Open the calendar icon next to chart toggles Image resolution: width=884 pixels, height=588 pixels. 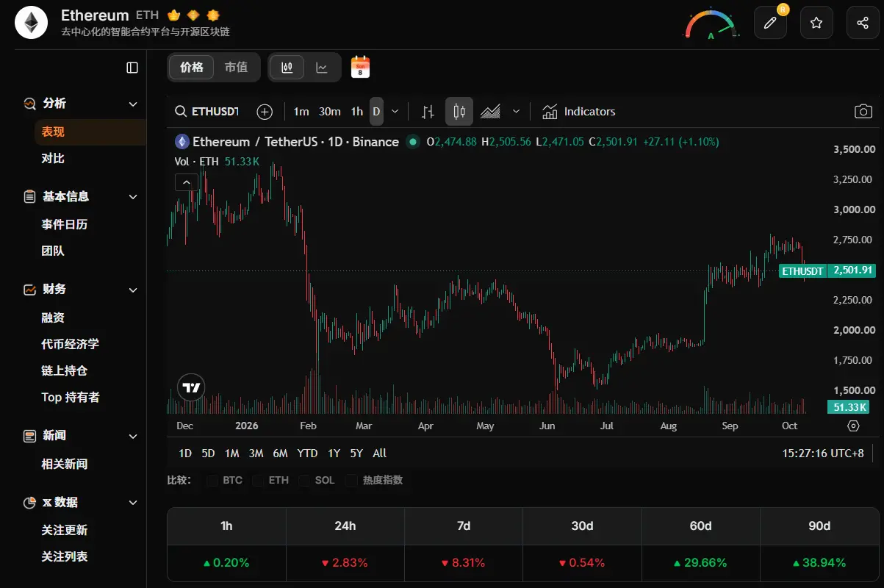360,67
